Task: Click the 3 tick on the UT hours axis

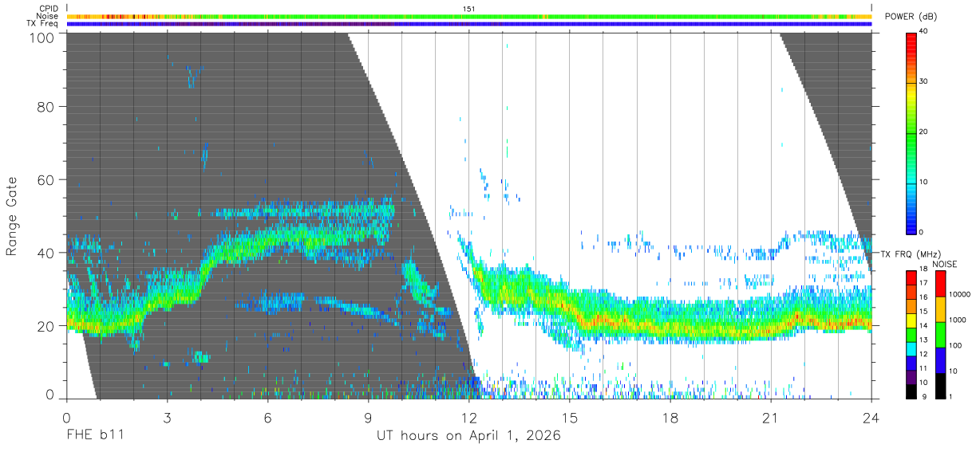Action: pos(168,418)
